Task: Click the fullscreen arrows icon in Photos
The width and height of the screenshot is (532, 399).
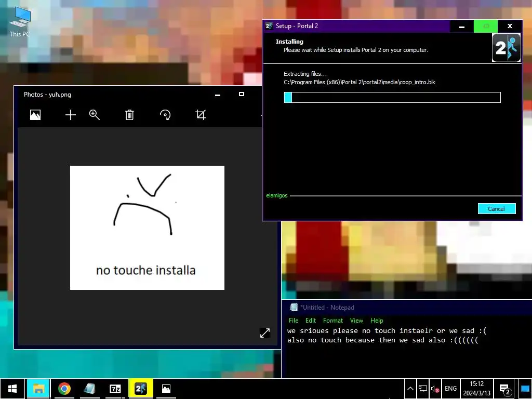Action: tap(265, 333)
